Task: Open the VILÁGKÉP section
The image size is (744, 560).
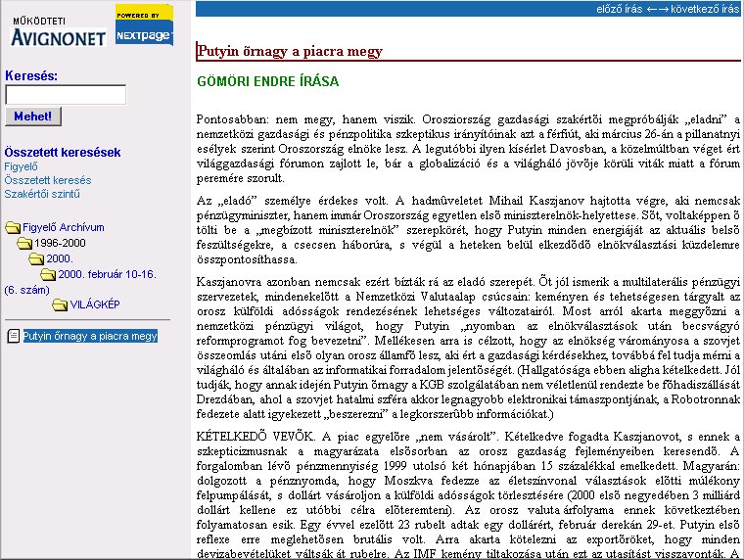Action: (95, 304)
